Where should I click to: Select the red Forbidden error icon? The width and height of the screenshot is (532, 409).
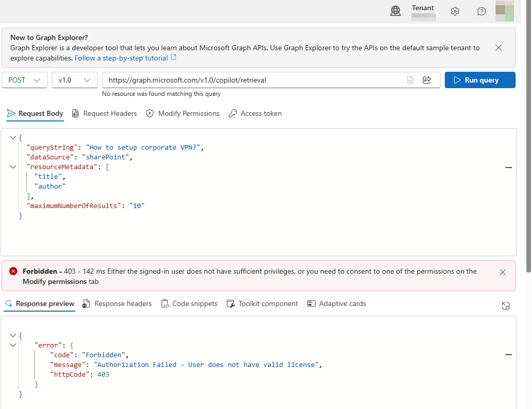(13, 271)
